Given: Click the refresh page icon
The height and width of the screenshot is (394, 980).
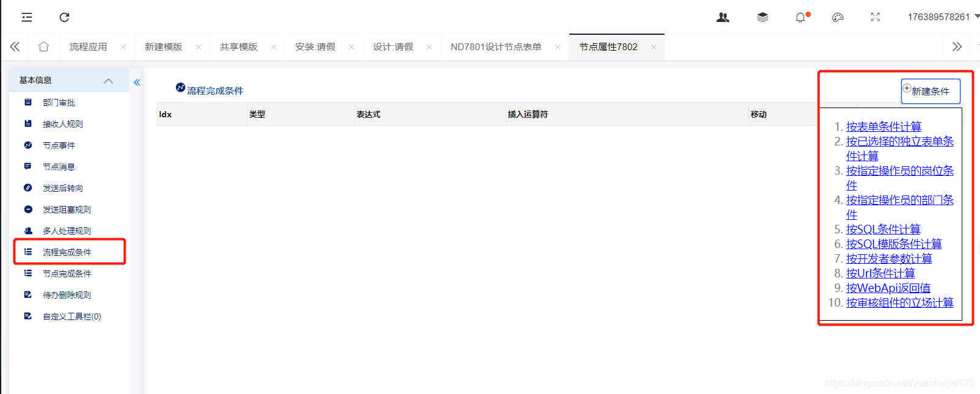Looking at the screenshot, I should click(x=64, y=17).
